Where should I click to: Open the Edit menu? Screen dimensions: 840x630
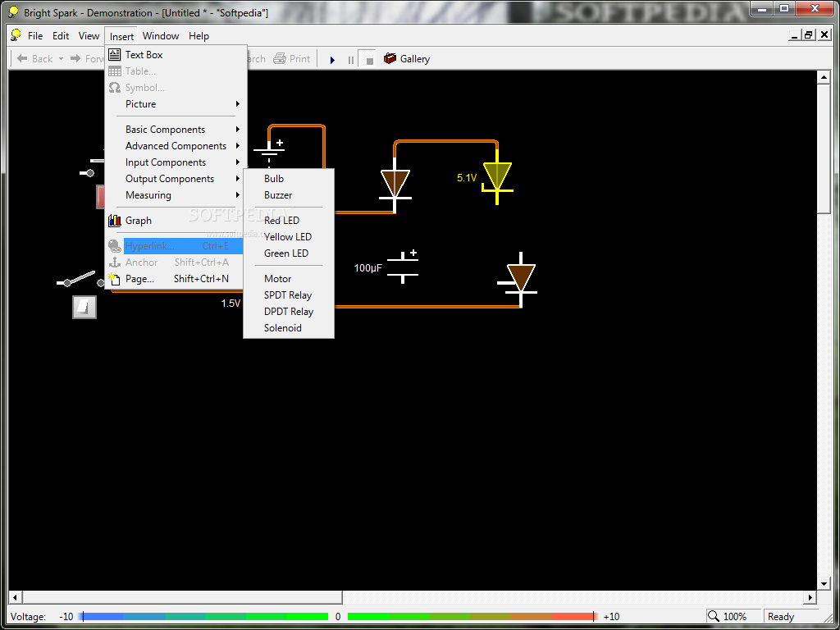tap(61, 36)
